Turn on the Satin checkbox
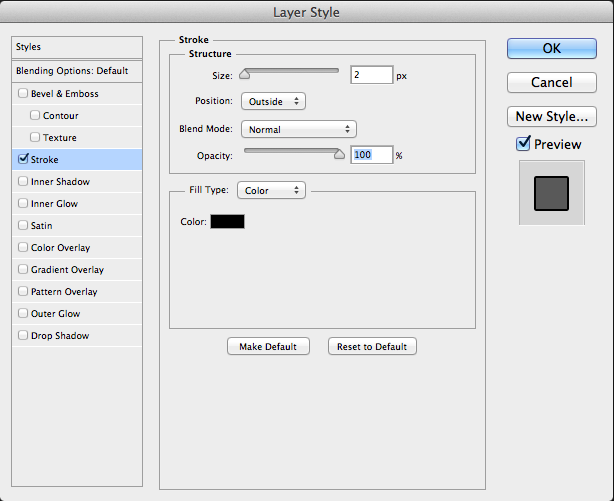The width and height of the screenshot is (614, 501). click(x=23, y=225)
